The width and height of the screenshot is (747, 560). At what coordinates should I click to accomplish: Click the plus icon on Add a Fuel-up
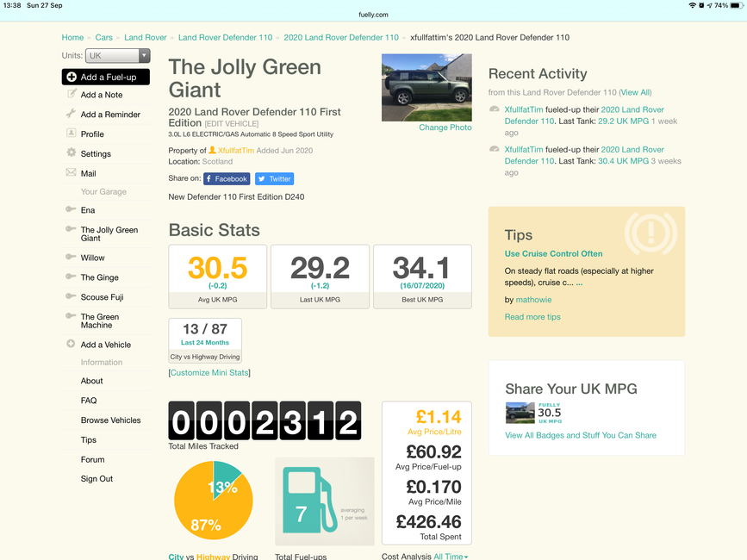pos(72,77)
